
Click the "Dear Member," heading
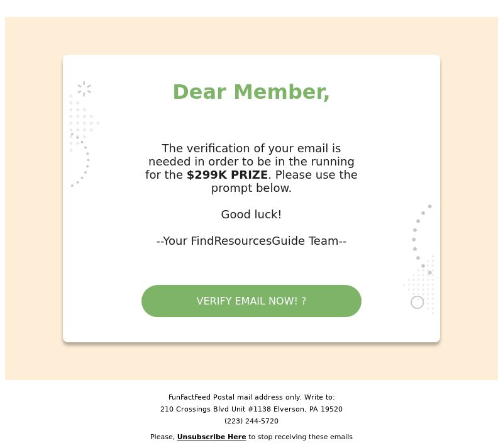(x=251, y=92)
